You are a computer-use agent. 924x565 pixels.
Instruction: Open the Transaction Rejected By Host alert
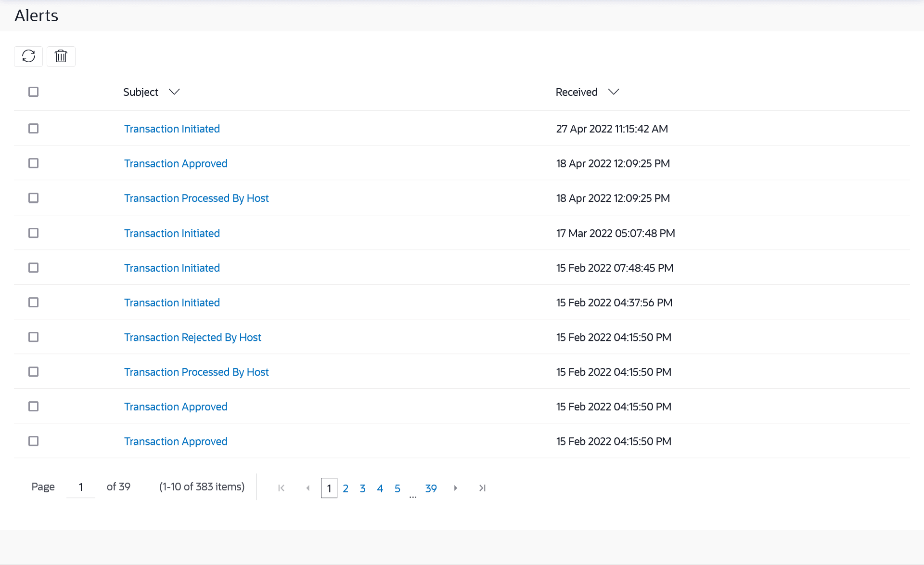pyautogui.click(x=192, y=337)
